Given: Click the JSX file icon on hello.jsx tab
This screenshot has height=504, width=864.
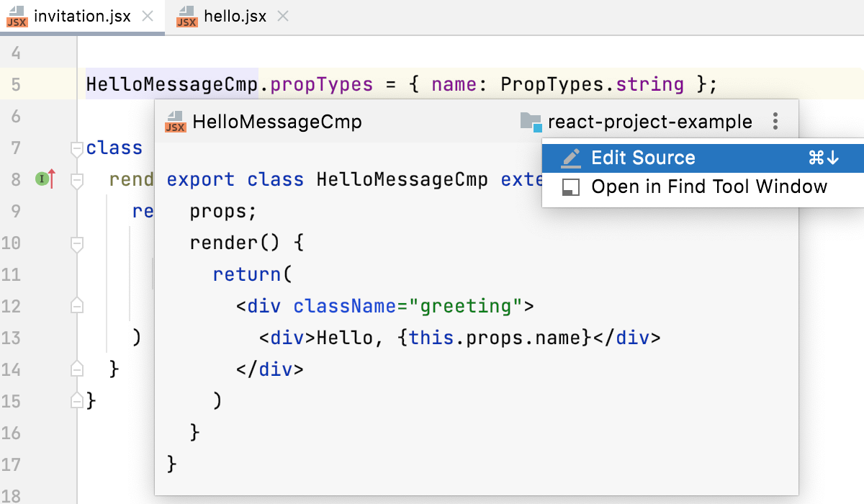Looking at the screenshot, I should point(186,16).
